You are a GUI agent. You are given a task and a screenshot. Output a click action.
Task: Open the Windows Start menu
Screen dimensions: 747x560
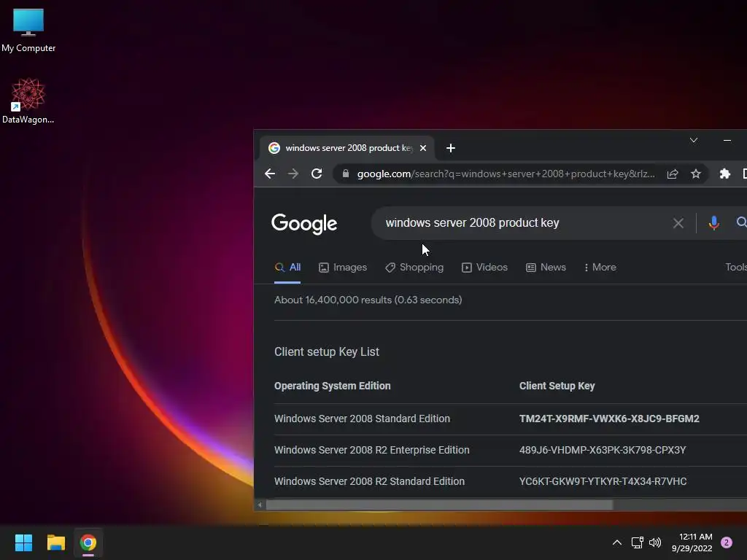(23, 542)
